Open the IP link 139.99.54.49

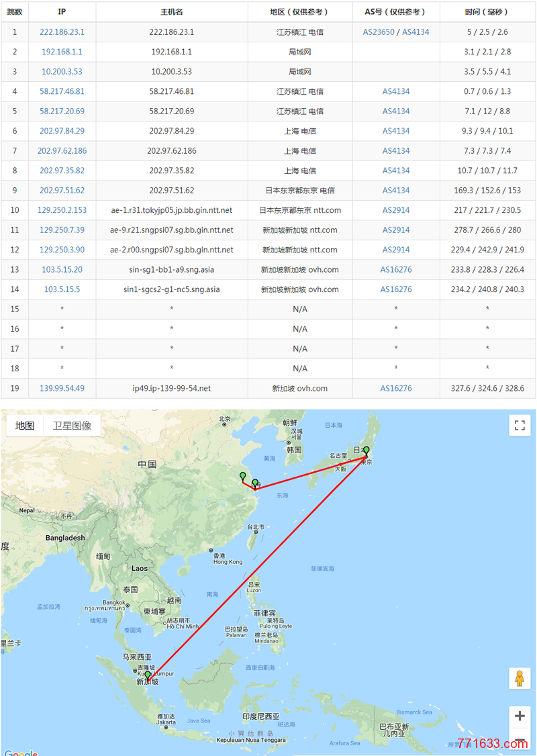point(62,388)
